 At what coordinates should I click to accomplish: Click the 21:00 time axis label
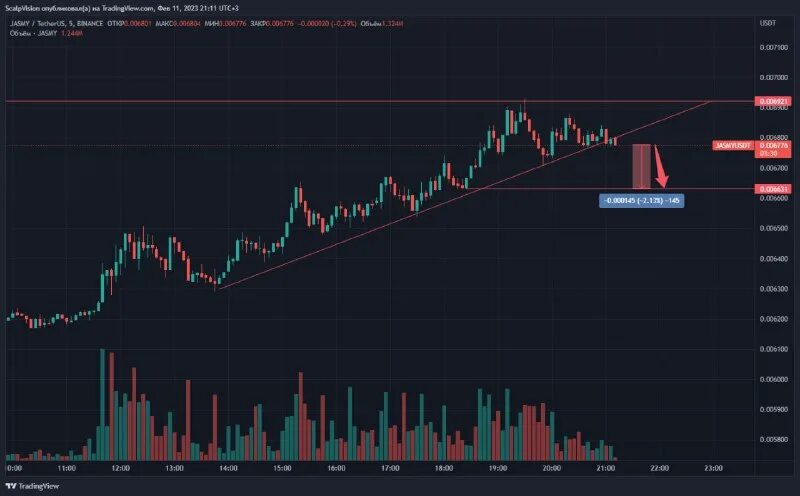coord(606,468)
